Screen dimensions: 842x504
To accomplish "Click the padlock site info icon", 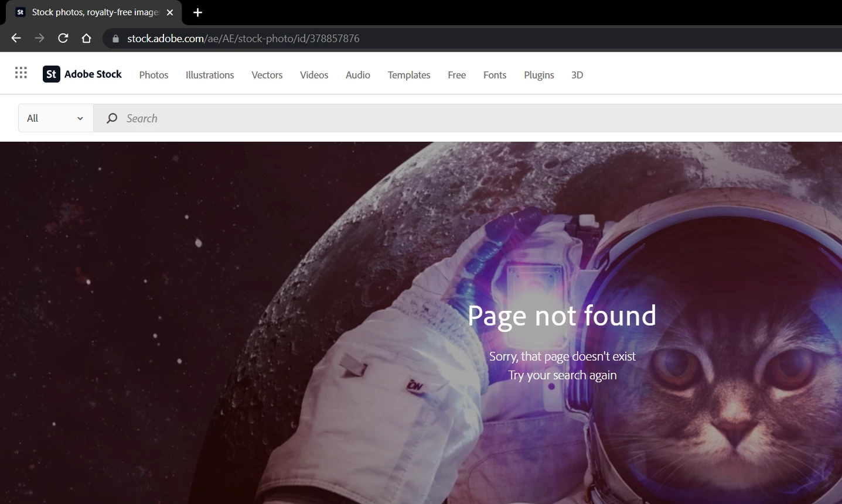I will [115, 39].
